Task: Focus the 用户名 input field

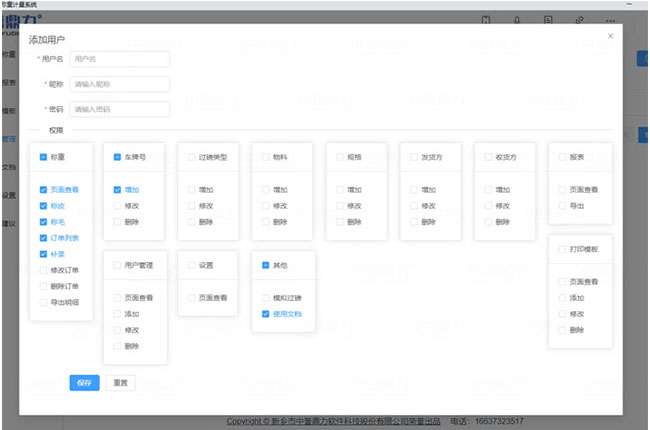Action: (x=119, y=59)
